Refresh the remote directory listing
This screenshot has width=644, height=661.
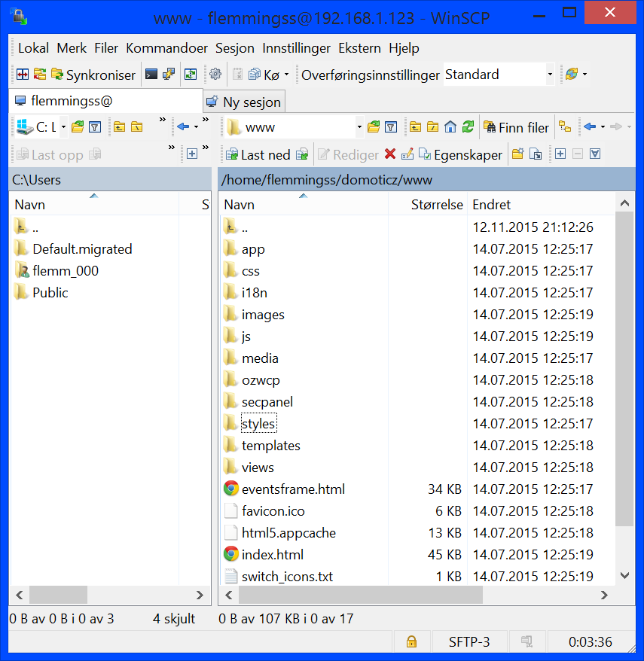point(469,127)
